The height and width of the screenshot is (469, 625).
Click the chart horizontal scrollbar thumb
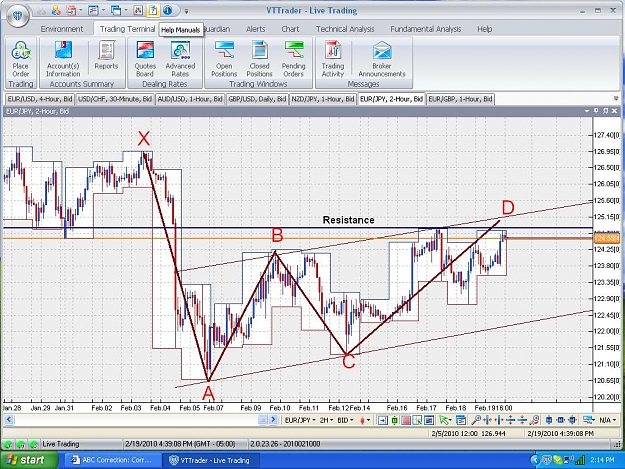pyautogui.click(x=262, y=420)
